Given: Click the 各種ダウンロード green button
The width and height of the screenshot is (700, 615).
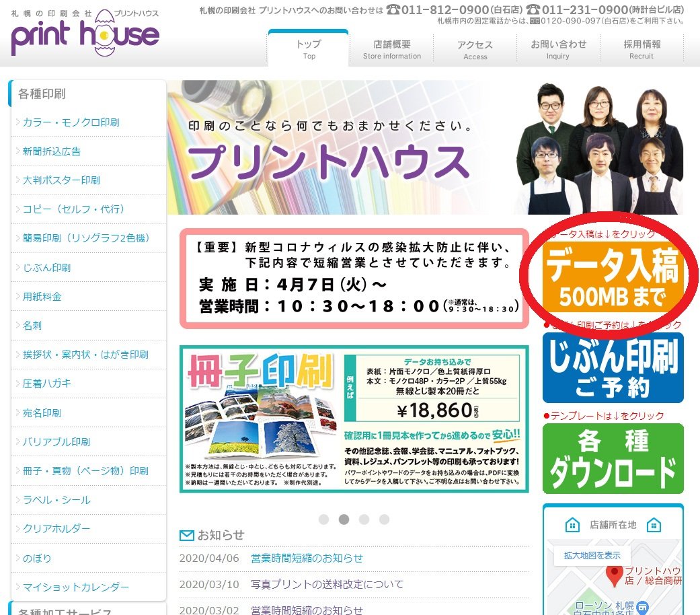Looking at the screenshot, I should [x=613, y=458].
